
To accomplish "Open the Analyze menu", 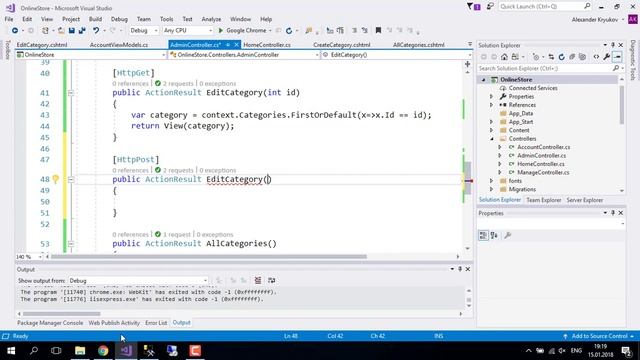I will click(x=211, y=19).
